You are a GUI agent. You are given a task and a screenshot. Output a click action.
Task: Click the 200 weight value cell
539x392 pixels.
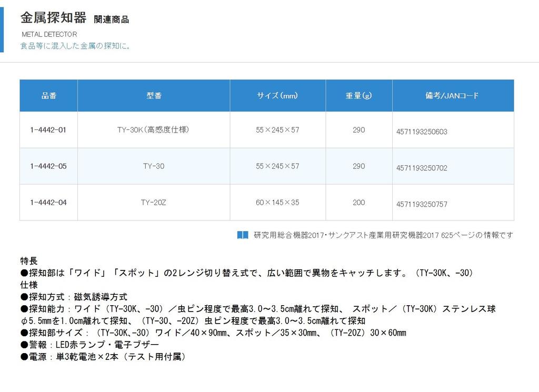(358, 202)
